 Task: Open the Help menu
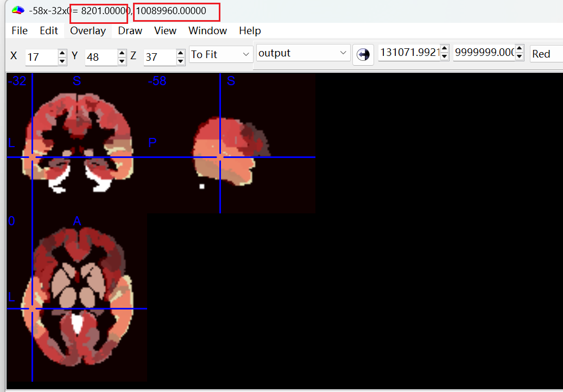250,31
